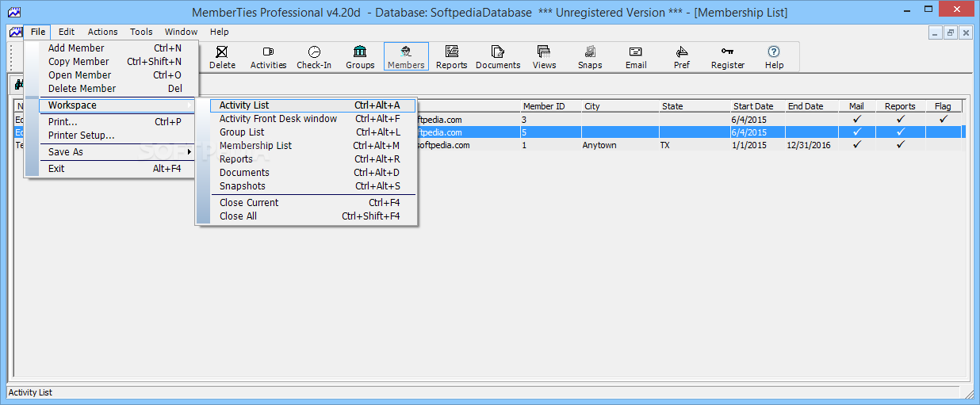
Task: Click the Flag column header
Action: pyautogui.click(x=943, y=106)
